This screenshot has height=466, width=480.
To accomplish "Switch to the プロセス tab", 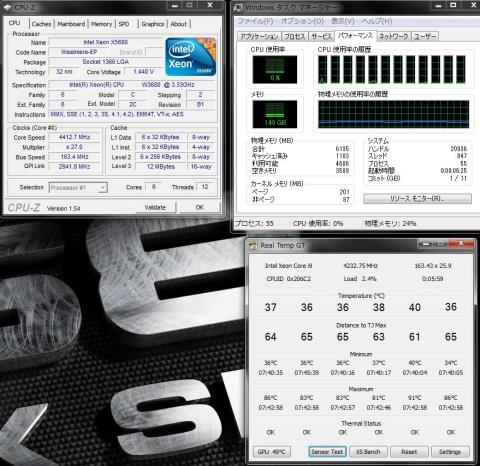I will pos(295,36).
